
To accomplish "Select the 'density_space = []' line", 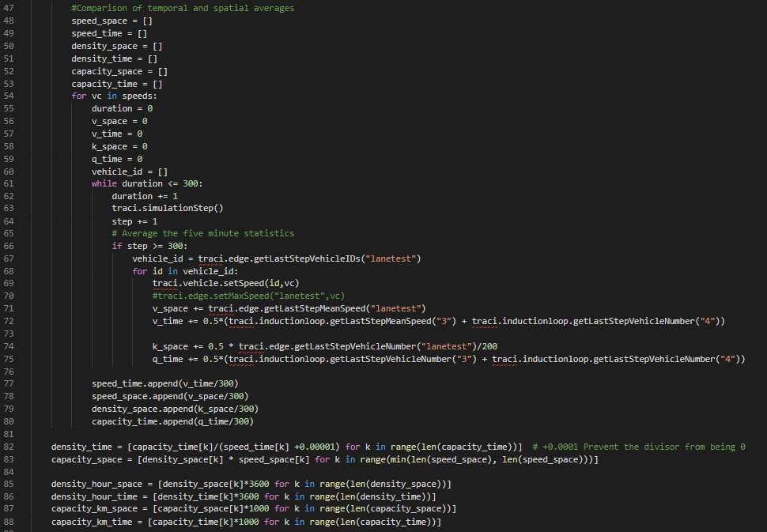I will pyautogui.click(x=117, y=47).
